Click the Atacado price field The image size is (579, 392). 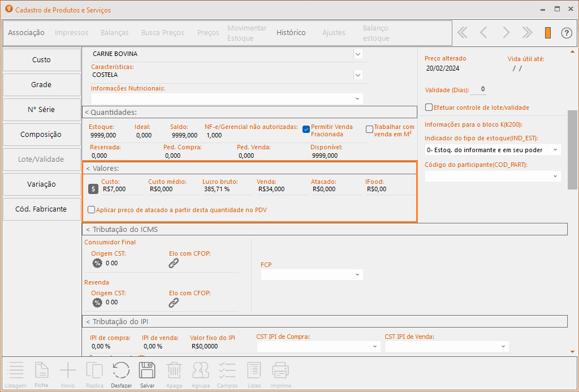point(336,189)
